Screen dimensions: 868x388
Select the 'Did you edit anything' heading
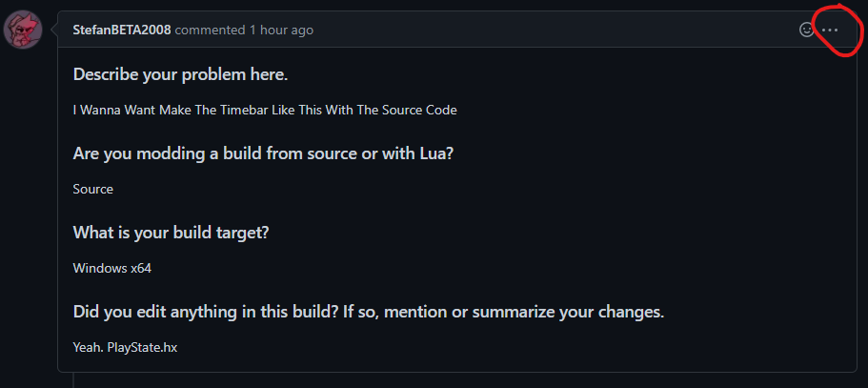click(x=368, y=312)
